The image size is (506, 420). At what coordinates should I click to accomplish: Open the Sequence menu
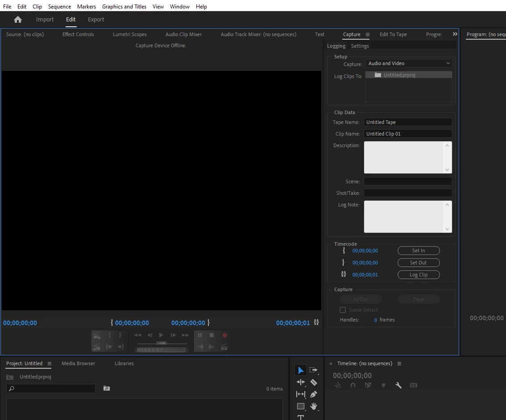pos(59,6)
